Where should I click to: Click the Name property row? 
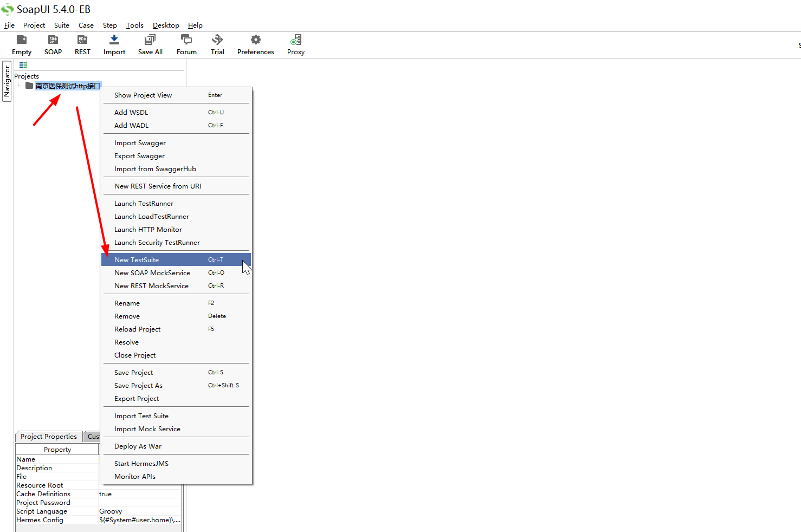tap(57, 459)
